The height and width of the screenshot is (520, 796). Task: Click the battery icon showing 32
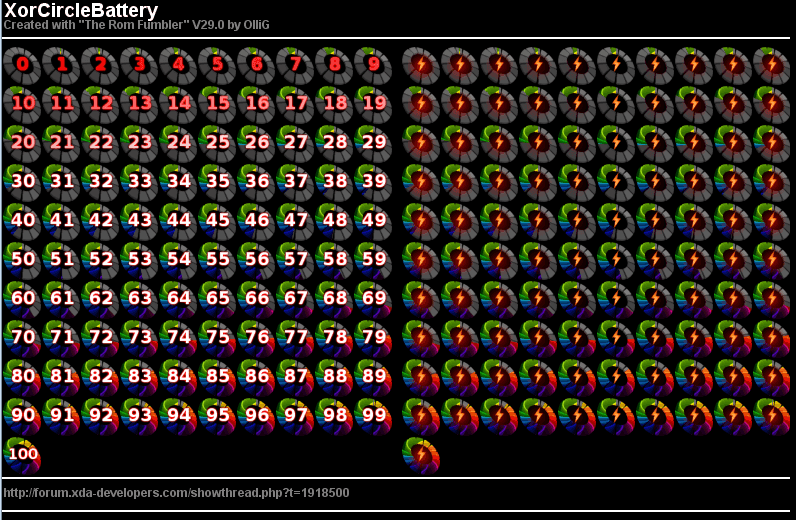101,183
